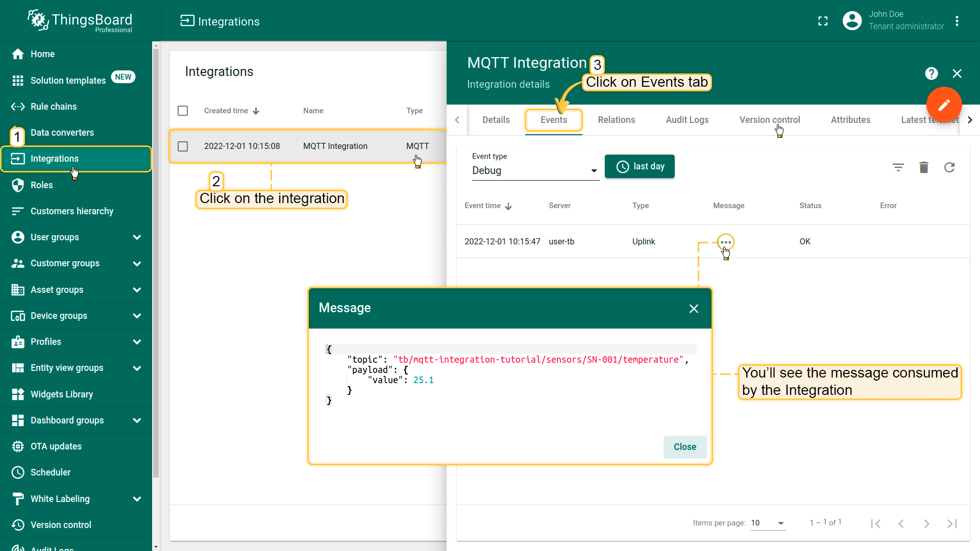Click the Name column header in Integrations
The image size is (980, 551).
(x=313, y=111)
